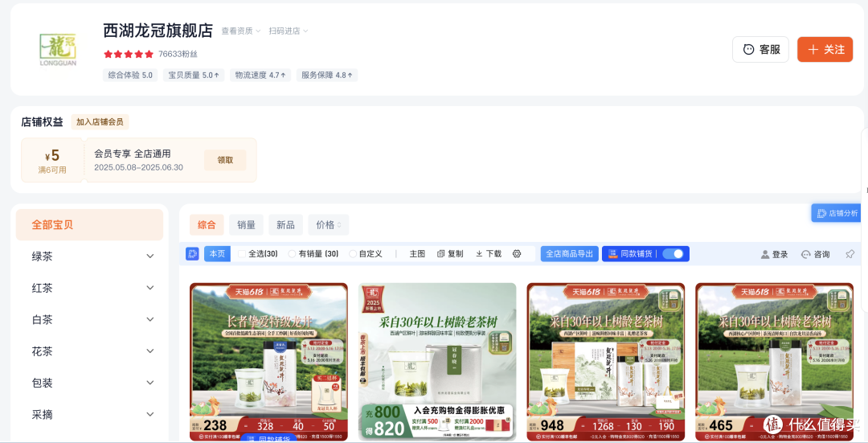Sort by 价格 tab

[328, 225]
